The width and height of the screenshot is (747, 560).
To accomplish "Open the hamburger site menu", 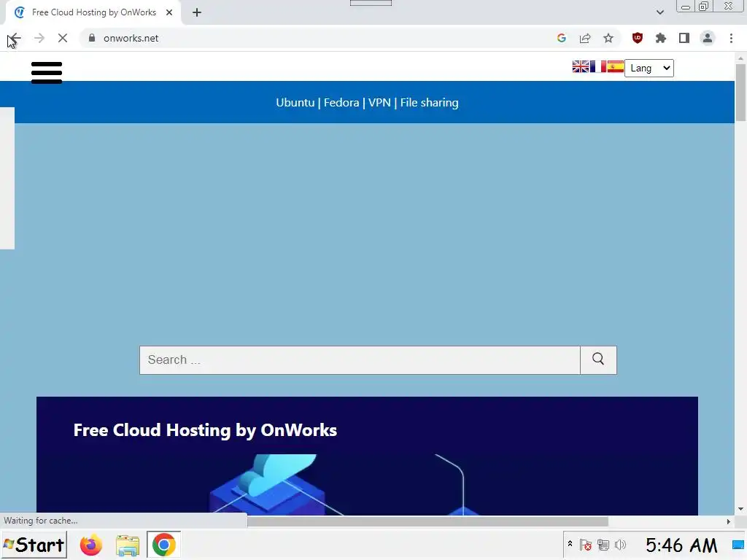I will tap(47, 72).
